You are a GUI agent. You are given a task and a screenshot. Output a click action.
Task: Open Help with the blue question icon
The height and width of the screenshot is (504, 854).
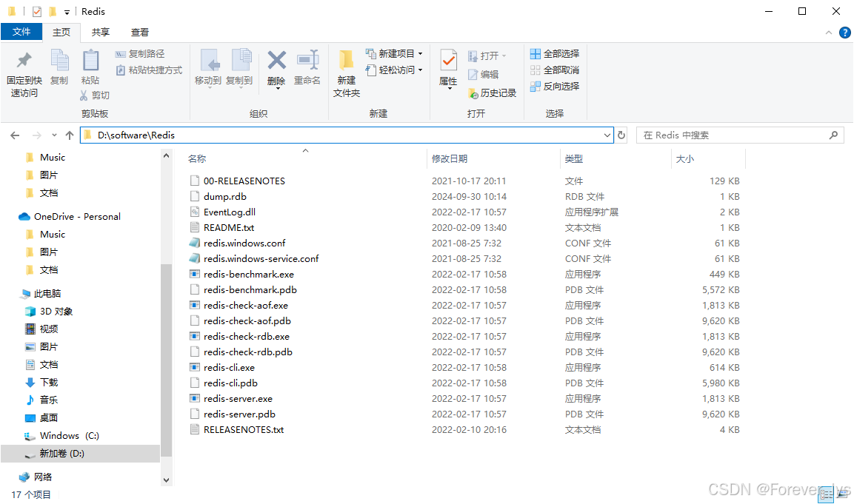pyautogui.click(x=844, y=33)
